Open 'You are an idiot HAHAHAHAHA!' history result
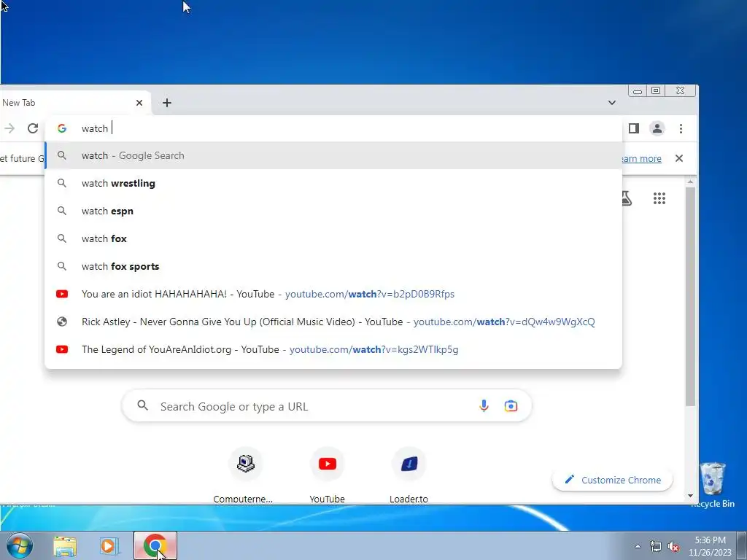Viewport: 747px width, 560px height. [333, 294]
